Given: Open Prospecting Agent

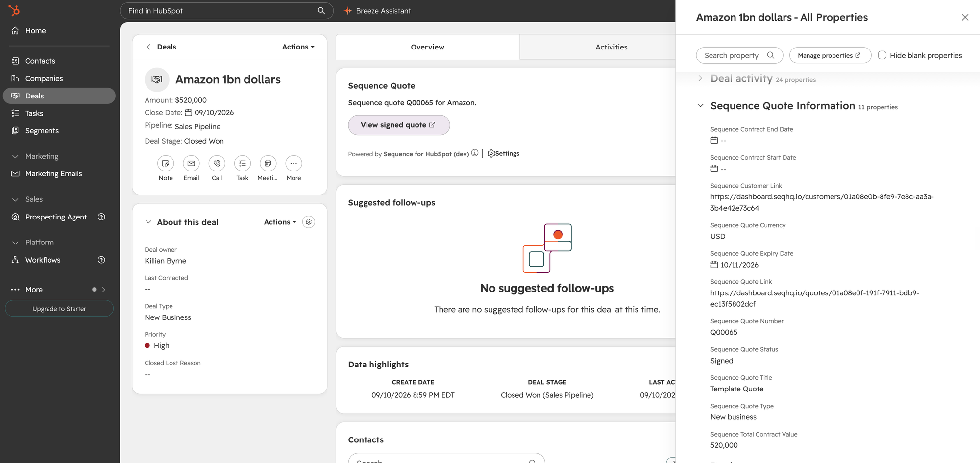Looking at the screenshot, I should 56,217.
